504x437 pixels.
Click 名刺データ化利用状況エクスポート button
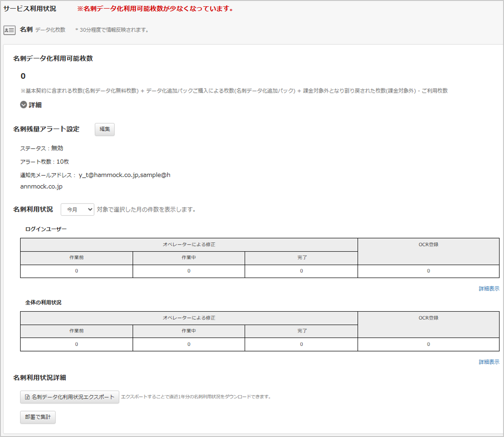(70, 397)
